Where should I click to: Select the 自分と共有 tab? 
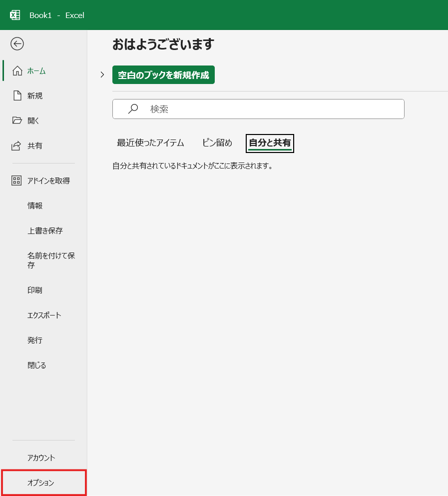pyautogui.click(x=270, y=143)
